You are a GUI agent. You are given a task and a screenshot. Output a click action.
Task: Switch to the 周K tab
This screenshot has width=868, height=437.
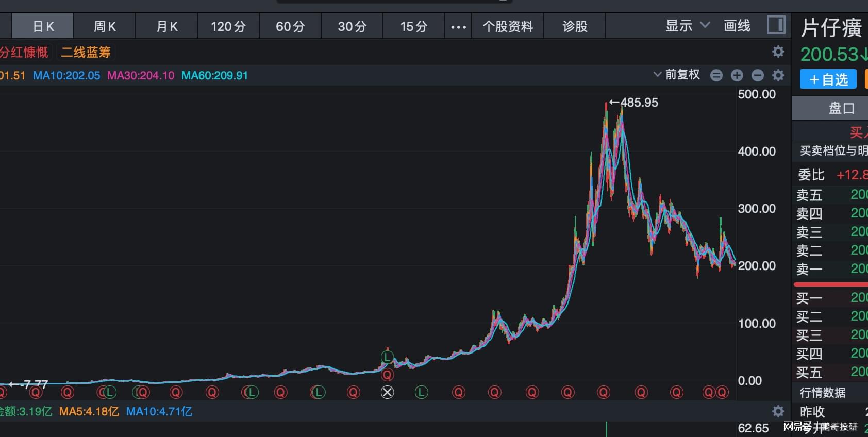pos(105,26)
